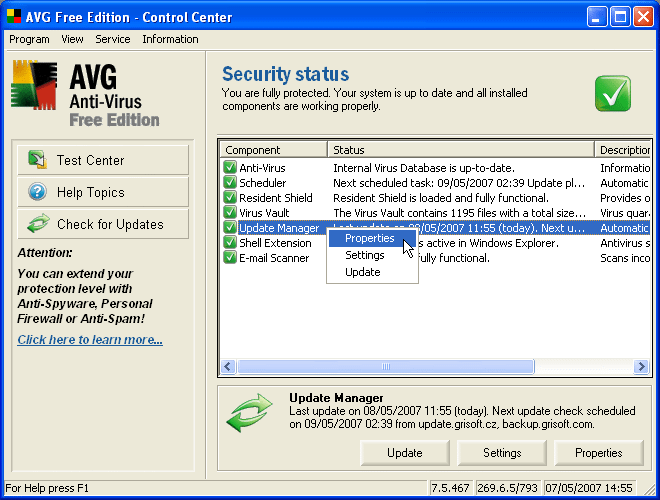
Task: Click the green check icon next to Resident Shield
Action: (230, 197)
